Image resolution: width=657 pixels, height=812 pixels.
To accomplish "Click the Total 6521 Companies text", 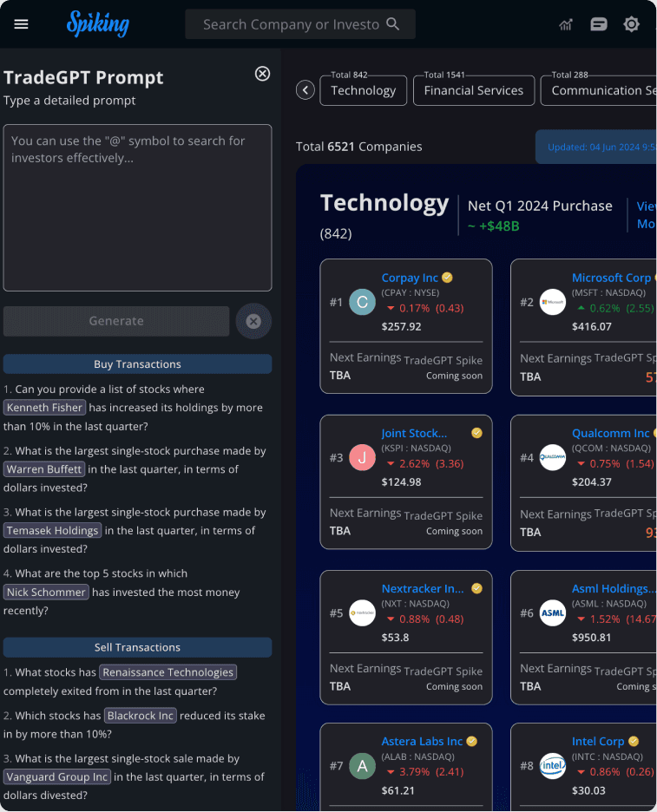I will 358,147.
